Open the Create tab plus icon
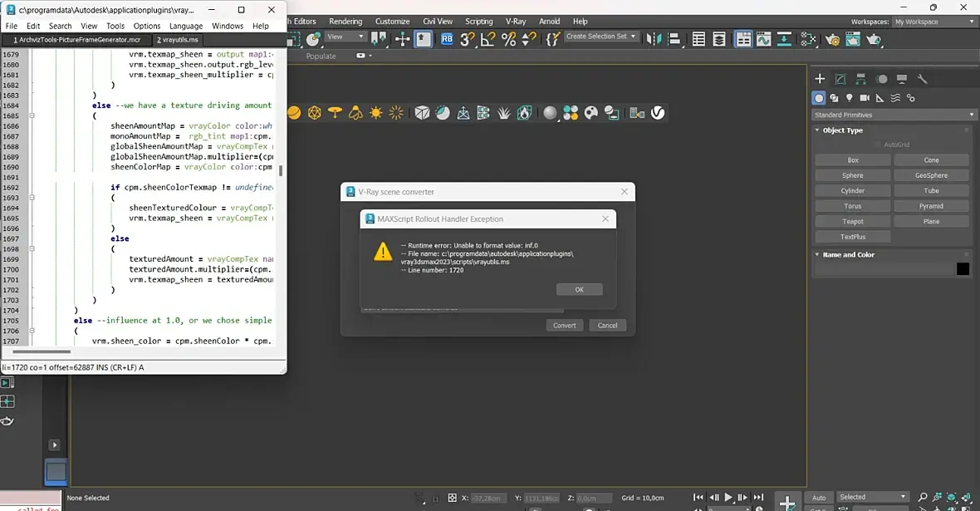Image resolution: width=980 pixels, height=511 pixels. pyautogui.click(x=820, y=79)
